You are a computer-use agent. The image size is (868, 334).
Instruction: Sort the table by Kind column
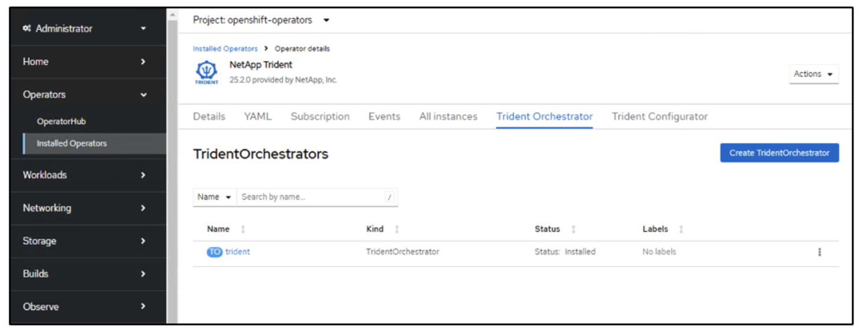click(x=397, y=230)
